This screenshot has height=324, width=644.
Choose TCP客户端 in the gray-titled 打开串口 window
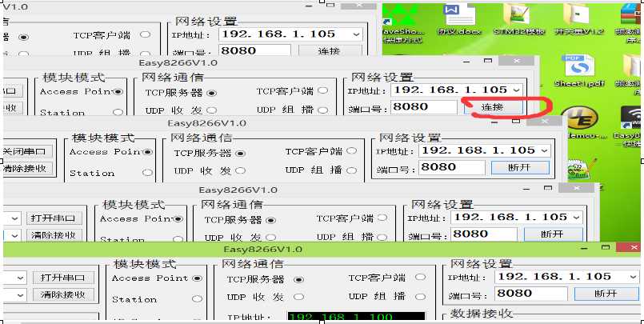(x=382, y=218)
